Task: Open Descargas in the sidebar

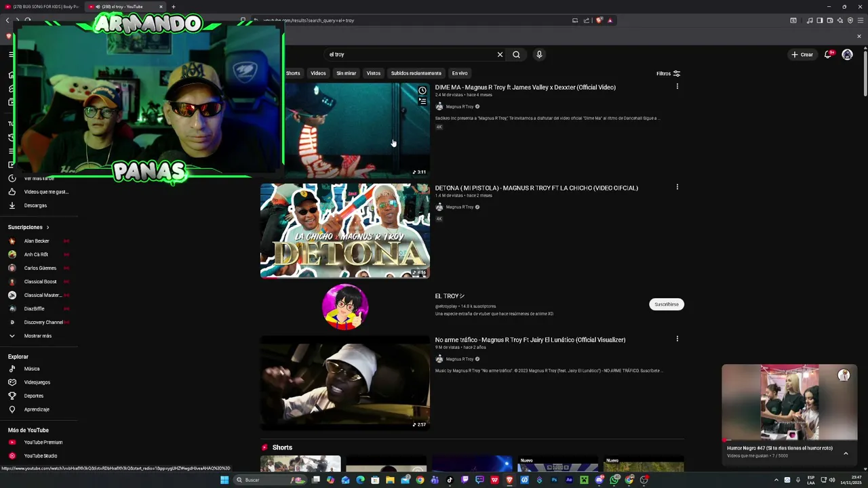Action: [35, 205]
